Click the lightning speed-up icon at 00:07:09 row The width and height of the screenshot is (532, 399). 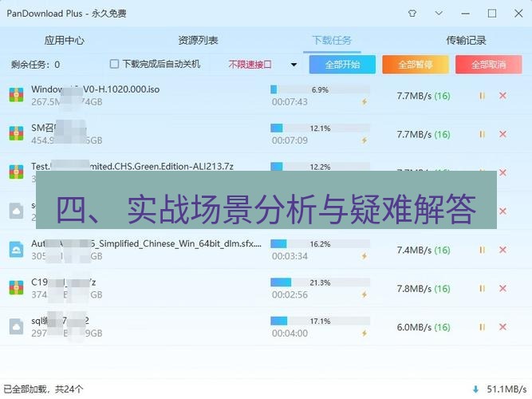(365, 140)
